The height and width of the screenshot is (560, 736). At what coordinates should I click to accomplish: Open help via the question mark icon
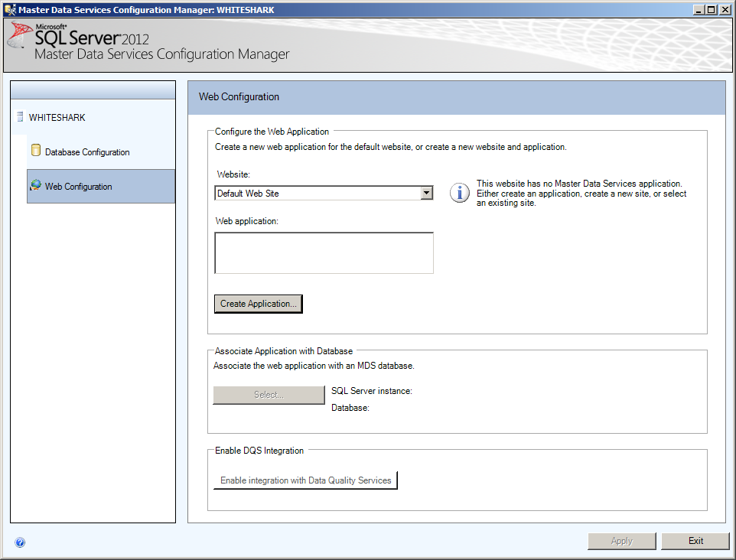click(20, 542)
